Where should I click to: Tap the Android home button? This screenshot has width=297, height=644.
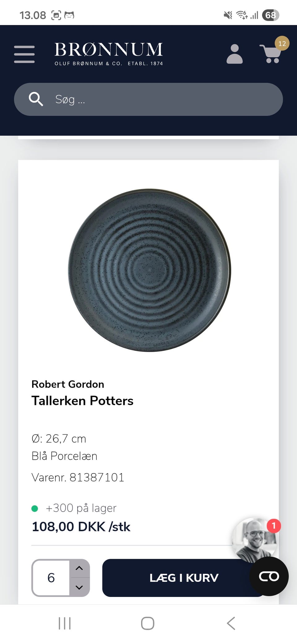pyautogui.click(x=148, y=623)
